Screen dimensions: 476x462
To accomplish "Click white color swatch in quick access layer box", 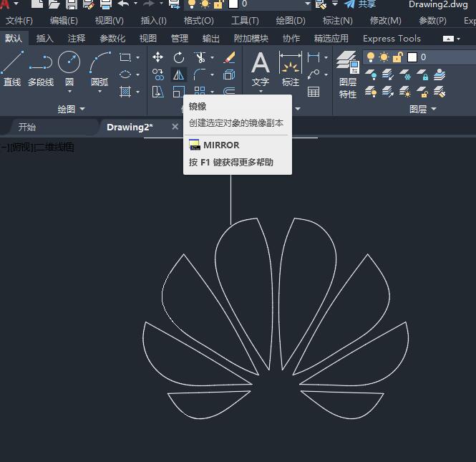I will point(233,4).
